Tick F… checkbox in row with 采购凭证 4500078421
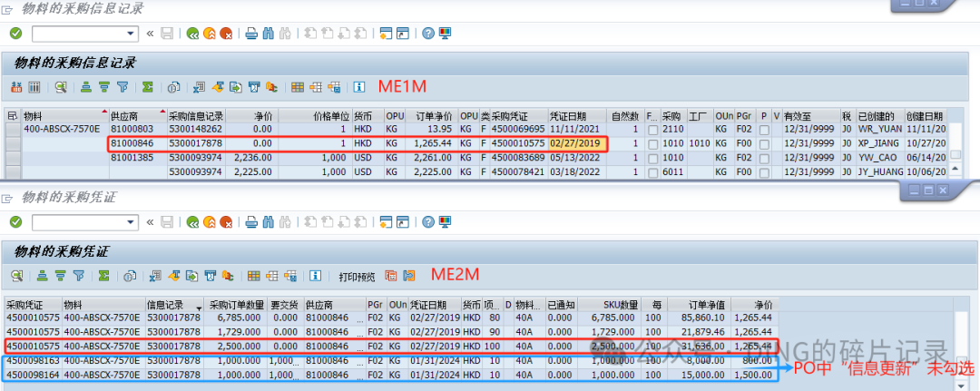The height and width of the screenshot is (391, 980). pyautogui.click(x=652, y=171)
